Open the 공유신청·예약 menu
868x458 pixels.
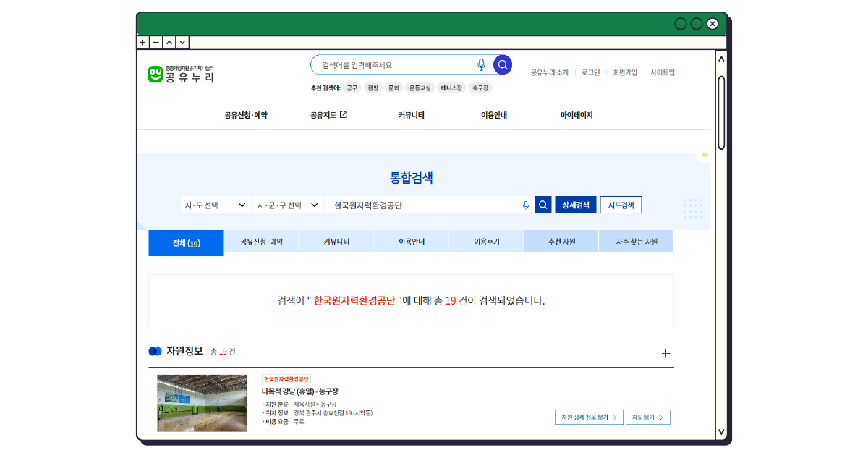pyautogui.click(x=245, y=115)
